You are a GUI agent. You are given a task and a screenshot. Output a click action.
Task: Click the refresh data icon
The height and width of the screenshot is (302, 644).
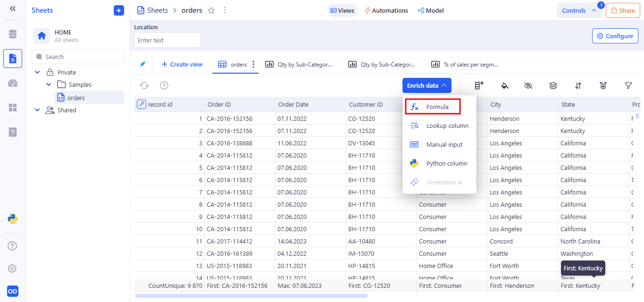144,85
